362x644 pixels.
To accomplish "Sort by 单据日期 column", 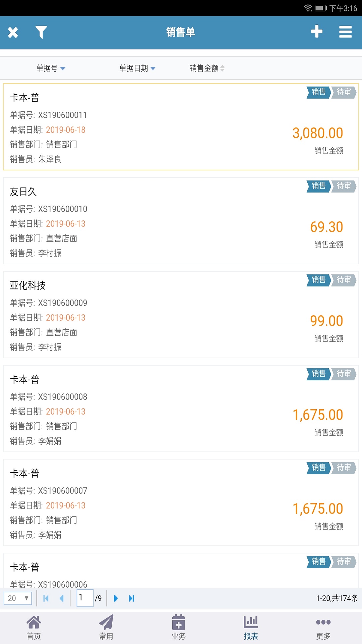I will (137, 68).
